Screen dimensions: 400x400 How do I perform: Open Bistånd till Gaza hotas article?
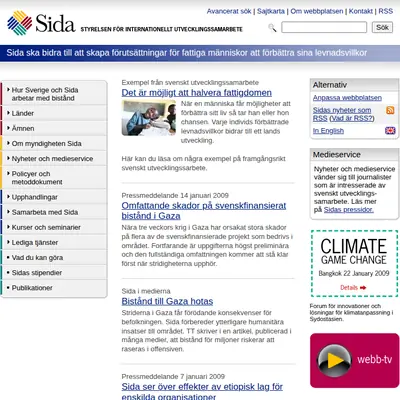pyautogui.click(x=167, y=301)
